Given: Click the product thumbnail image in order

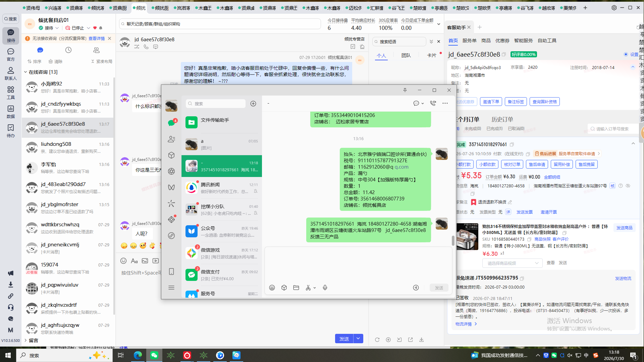Looking at the screenshot, I should [x=467, y=237].
